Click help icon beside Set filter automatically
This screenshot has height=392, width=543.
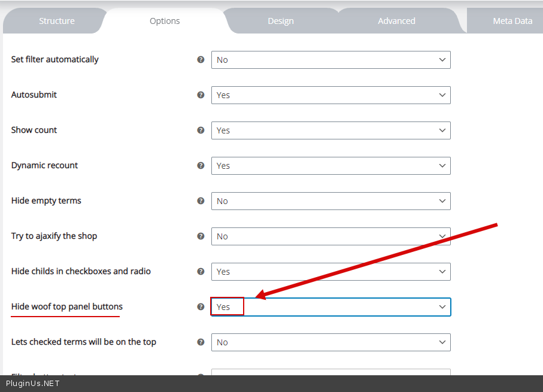[x=201, y=60]
